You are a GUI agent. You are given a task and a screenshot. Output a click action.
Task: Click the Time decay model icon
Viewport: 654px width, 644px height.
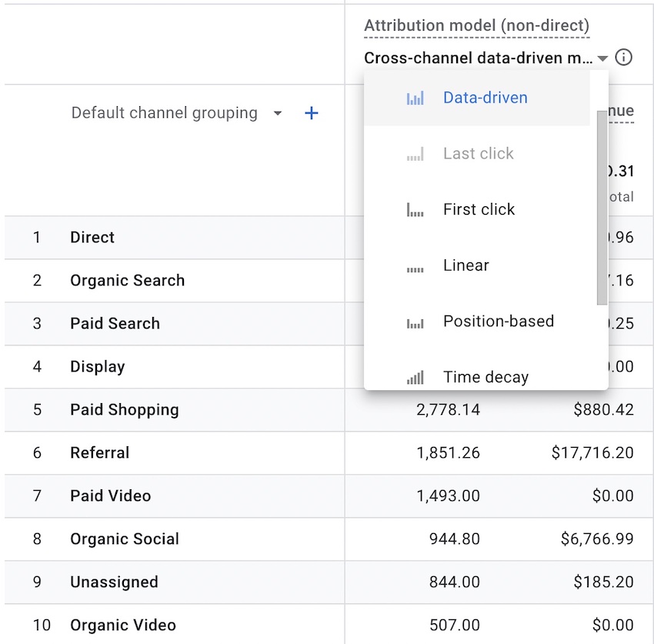point(416,377)
